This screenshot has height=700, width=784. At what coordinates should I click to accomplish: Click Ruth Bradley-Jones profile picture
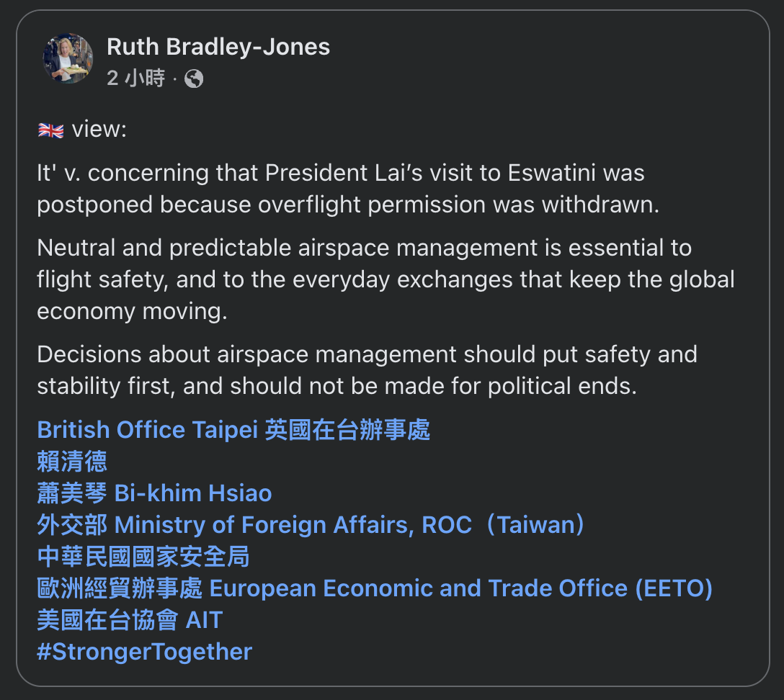tap(68, 58)
